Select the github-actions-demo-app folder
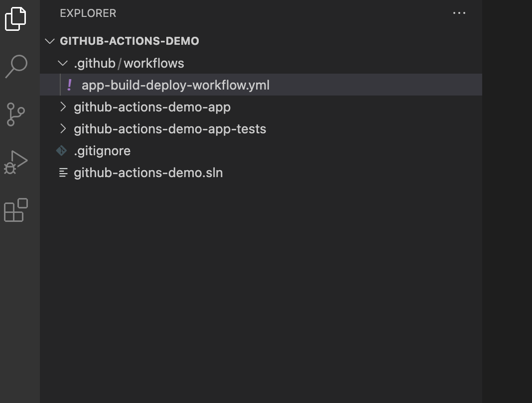This screenshot has height=403, width=532. click(152, 107)
